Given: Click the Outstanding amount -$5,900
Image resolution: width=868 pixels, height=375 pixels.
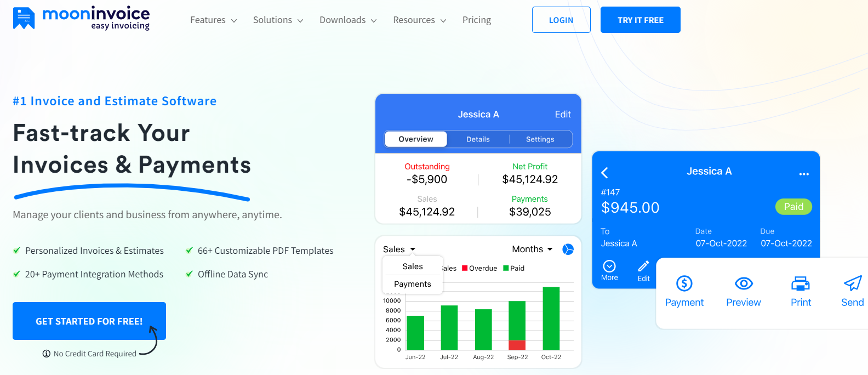Looking at the screenshot, I should 427,179.
